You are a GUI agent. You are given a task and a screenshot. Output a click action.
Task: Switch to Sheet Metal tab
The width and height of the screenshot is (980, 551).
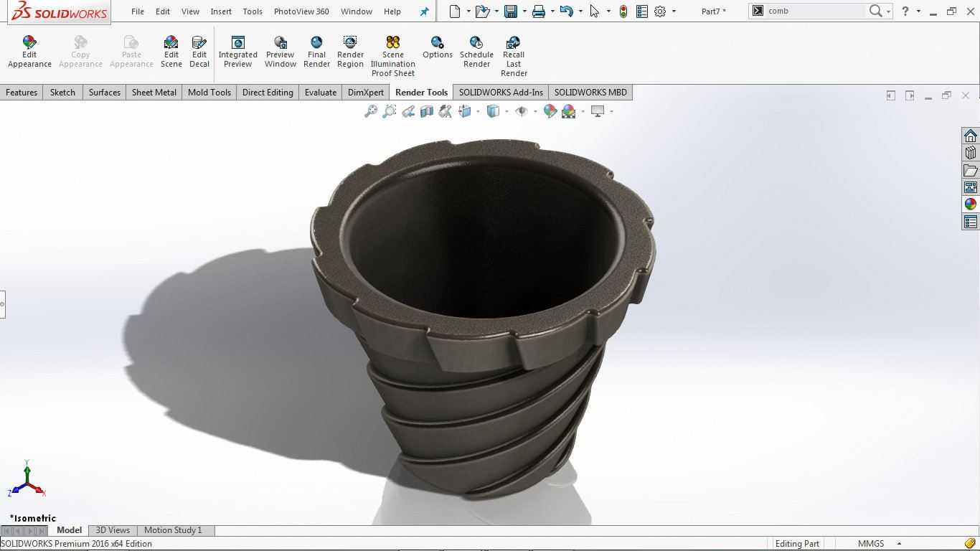tap(154, 93)
